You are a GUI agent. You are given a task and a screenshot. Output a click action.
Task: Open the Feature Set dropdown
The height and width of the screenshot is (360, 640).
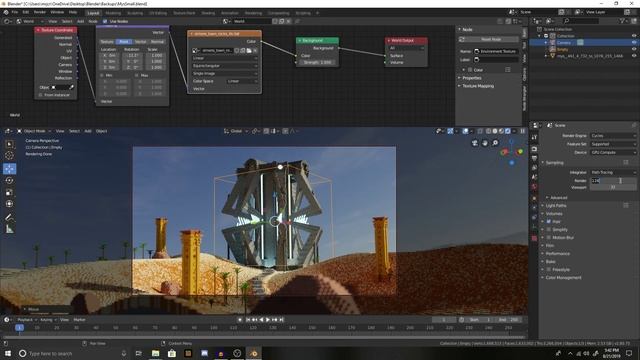click(613, 144)
